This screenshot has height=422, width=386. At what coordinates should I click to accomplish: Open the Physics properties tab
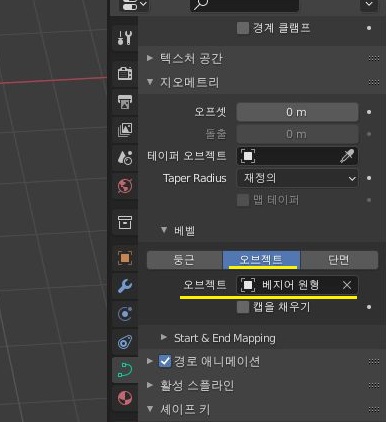(125, 314)
